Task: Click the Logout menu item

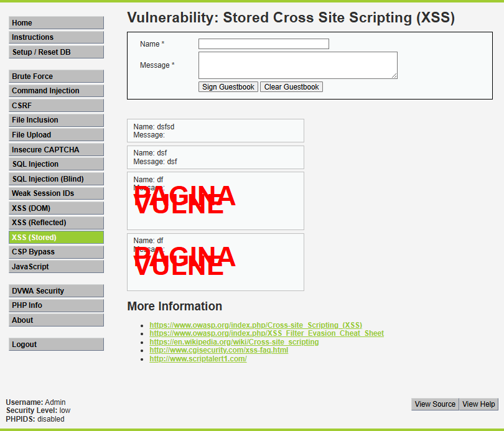Action: 56,345
